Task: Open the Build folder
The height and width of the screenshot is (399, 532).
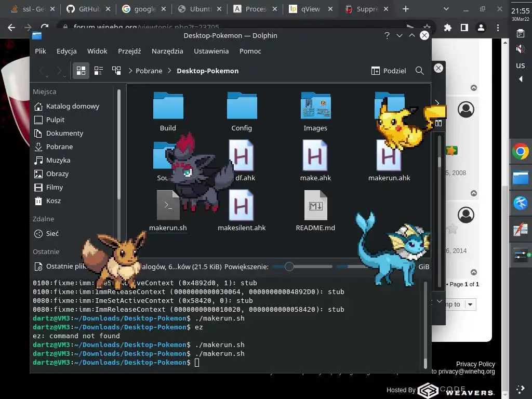Action: [168, 112]
